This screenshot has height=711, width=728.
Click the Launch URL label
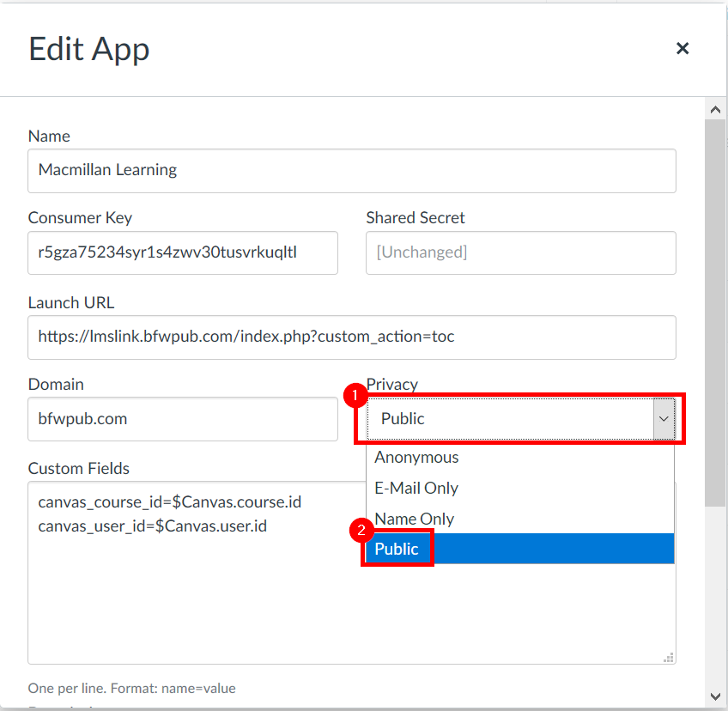[x=71, y=303]
